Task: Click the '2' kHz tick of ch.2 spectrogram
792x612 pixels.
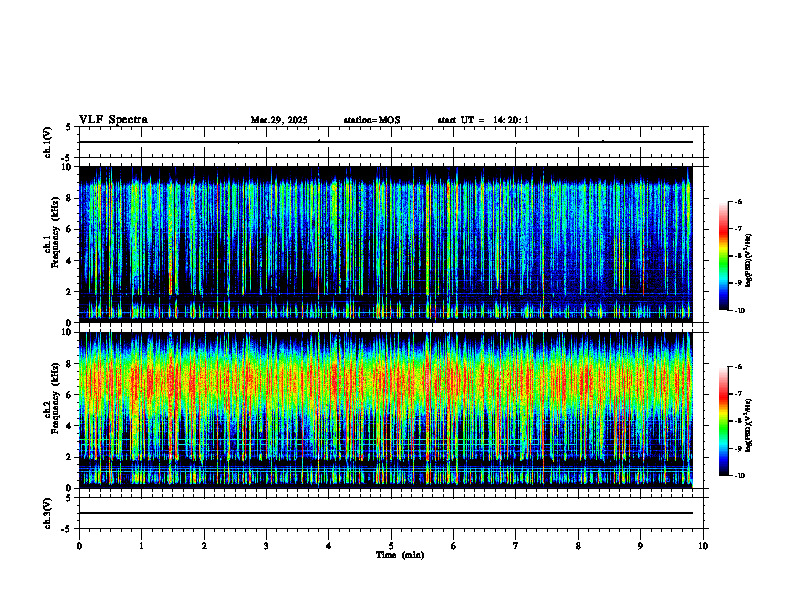Action: tap(70, 457)
